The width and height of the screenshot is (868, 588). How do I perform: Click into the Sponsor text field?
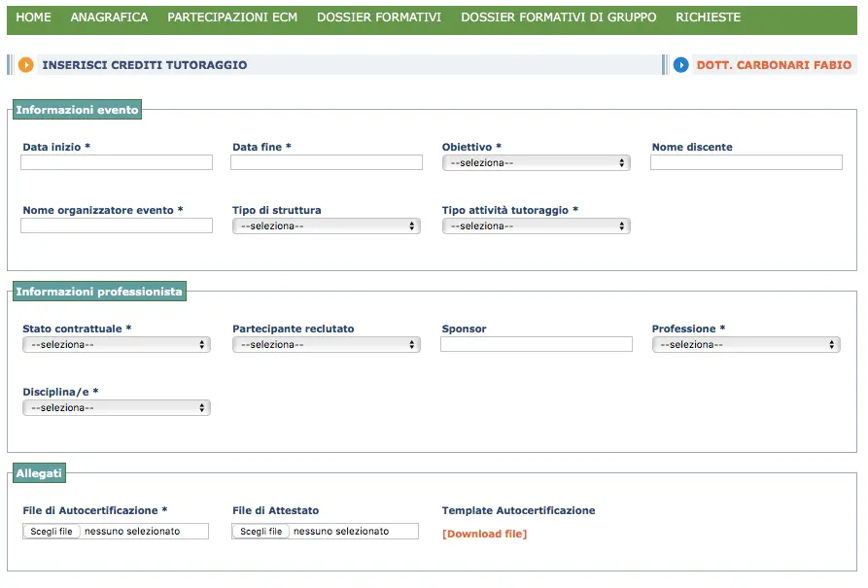537,344
